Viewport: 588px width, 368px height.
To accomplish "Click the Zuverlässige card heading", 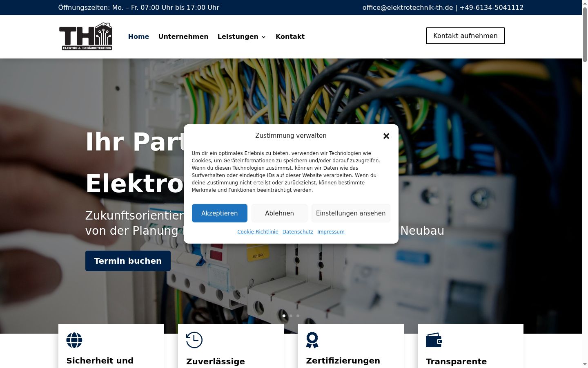I will tap(216, 361).
